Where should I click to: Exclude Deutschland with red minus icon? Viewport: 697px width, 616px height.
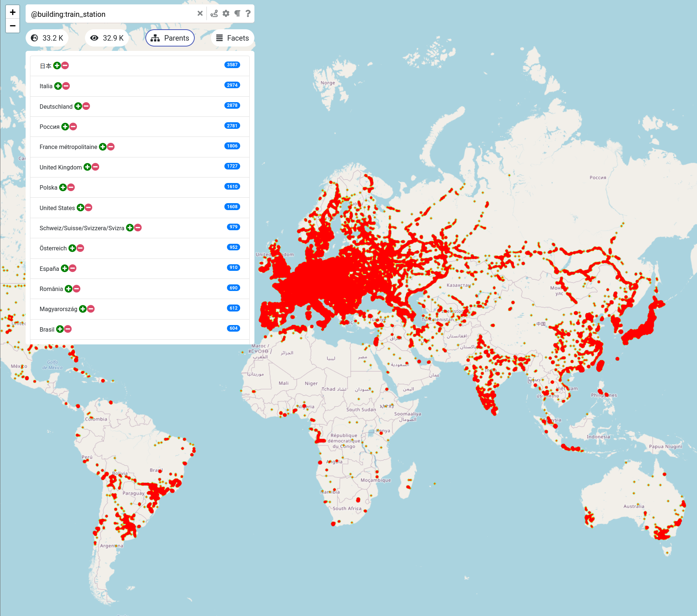86,106
